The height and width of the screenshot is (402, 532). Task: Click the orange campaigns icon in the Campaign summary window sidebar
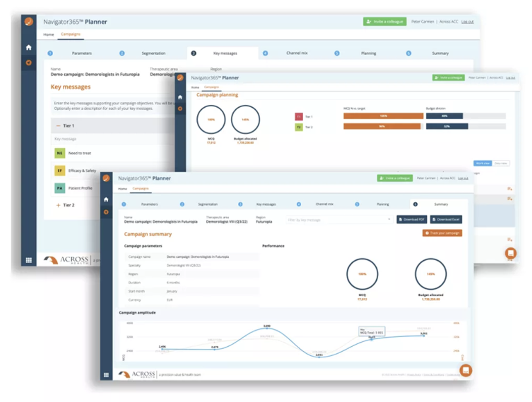(x=106, y=212)
